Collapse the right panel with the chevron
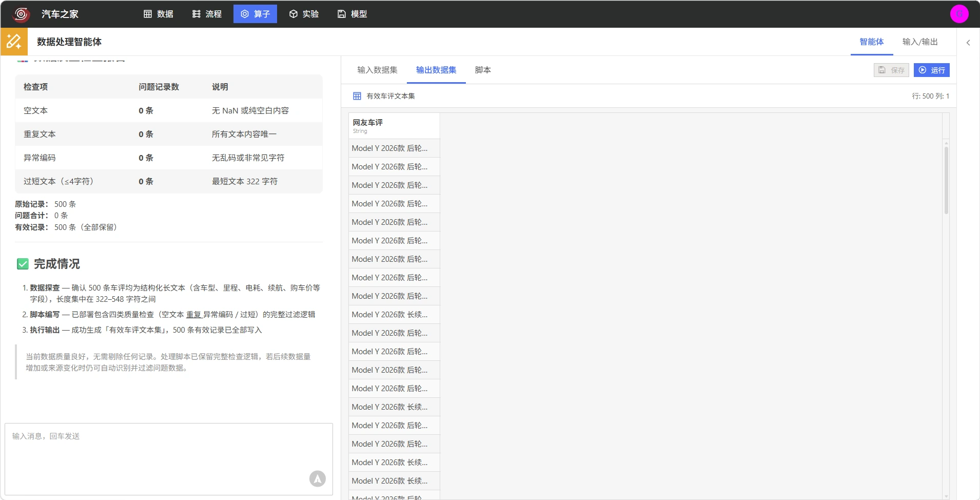Screen dimensions: 980x500 [968, 43]
